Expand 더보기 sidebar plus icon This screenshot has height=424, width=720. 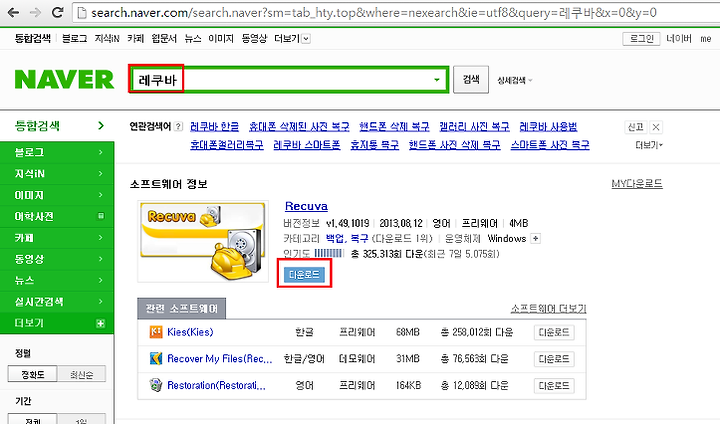coord(101,323)
